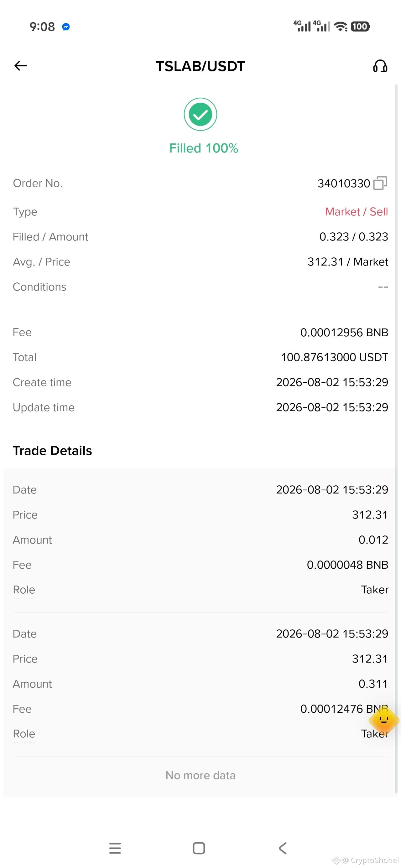The width and height of the screenshot is (401, 868).
Task: Tap the Trade Details section heading
Action: [52, 451]
